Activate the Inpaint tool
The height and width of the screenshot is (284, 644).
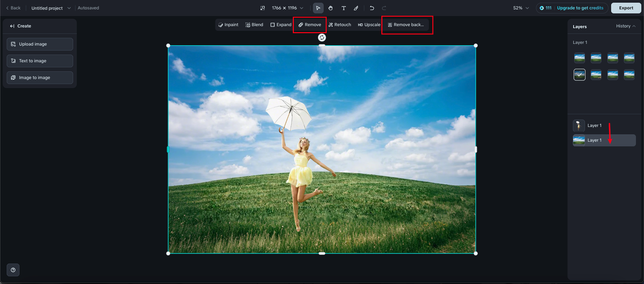[228, 25]
